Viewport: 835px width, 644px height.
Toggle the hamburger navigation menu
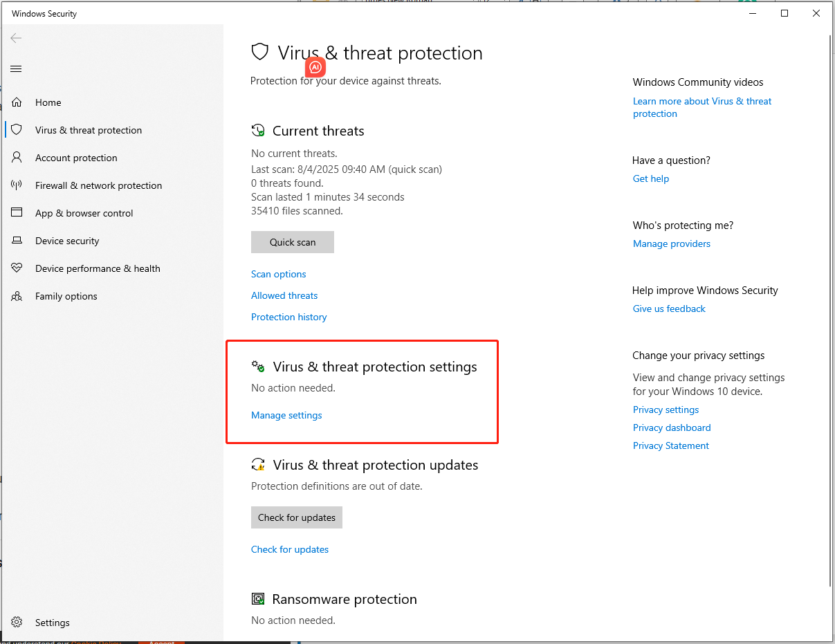point(16,68)
